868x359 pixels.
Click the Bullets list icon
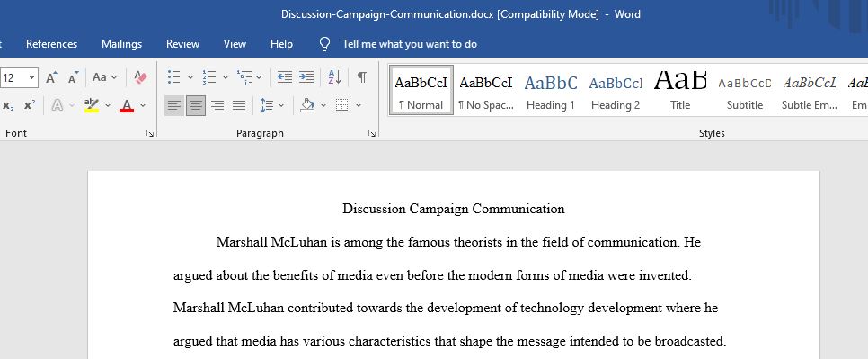(x=173, y=77)
